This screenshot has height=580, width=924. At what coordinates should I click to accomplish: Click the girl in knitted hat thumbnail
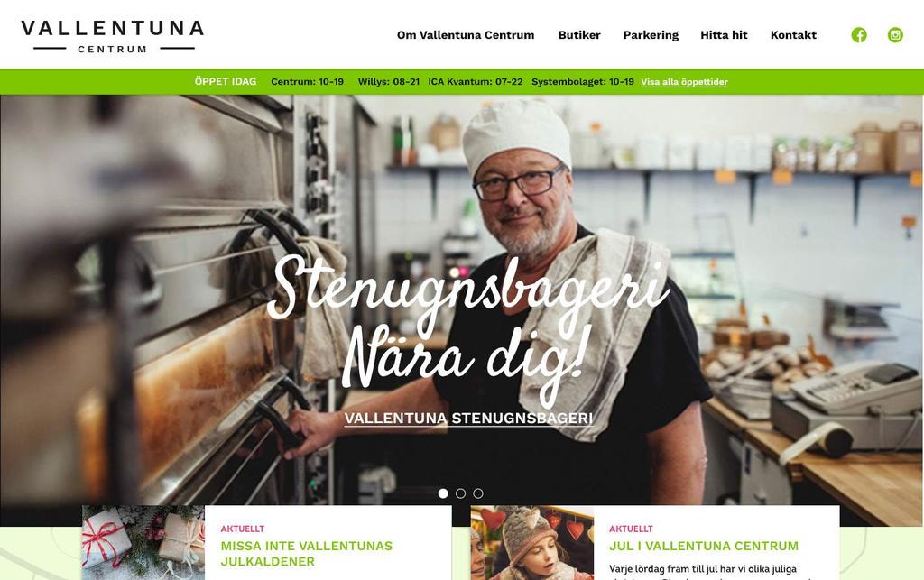click(532, 542)
